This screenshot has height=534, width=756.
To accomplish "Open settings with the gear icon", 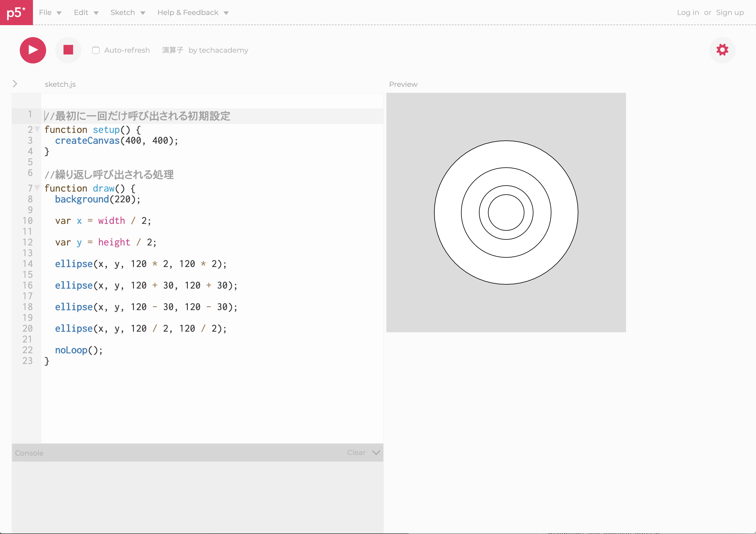I will coord(722,50).
